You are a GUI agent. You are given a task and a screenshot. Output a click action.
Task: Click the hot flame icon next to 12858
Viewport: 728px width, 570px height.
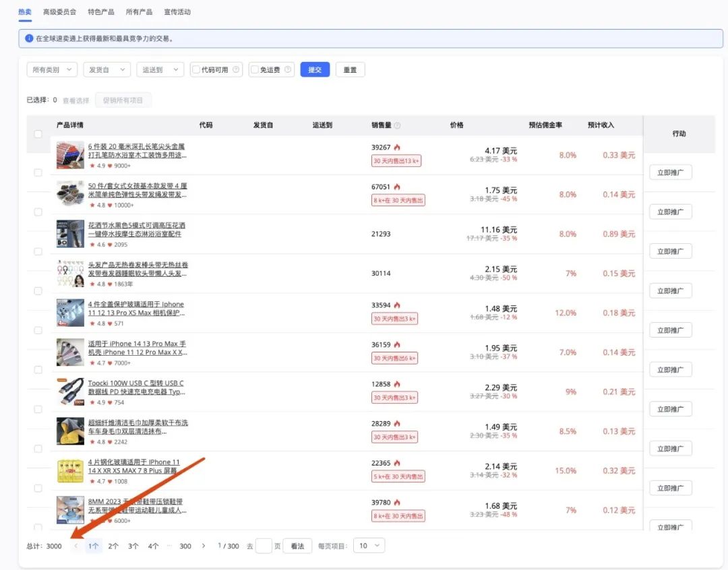click(397, 384)
